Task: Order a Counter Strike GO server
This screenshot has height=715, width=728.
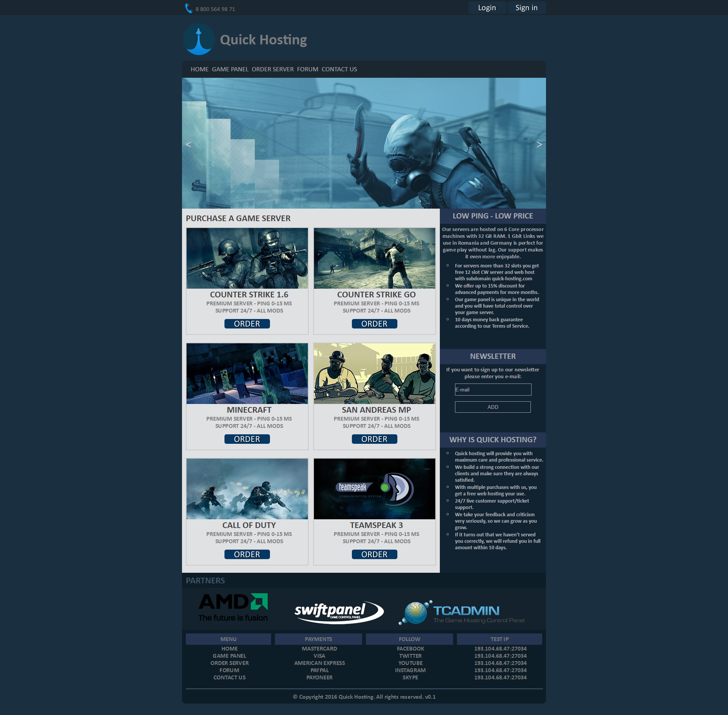Action: click(x=374, y=324)
